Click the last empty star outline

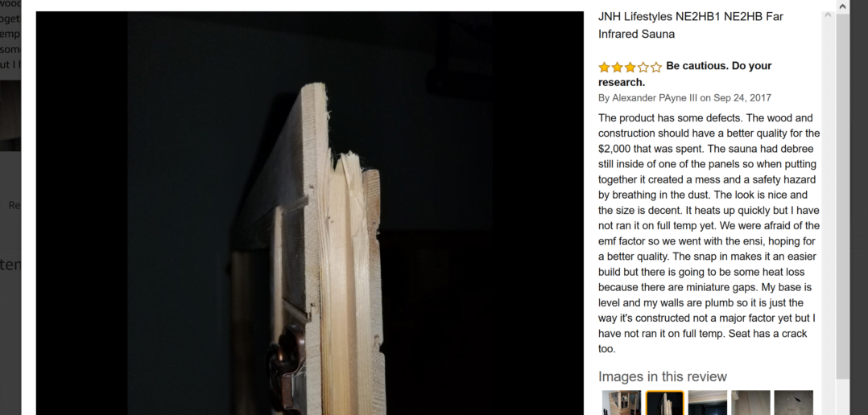pyautogui.click(x=656, y=67)
